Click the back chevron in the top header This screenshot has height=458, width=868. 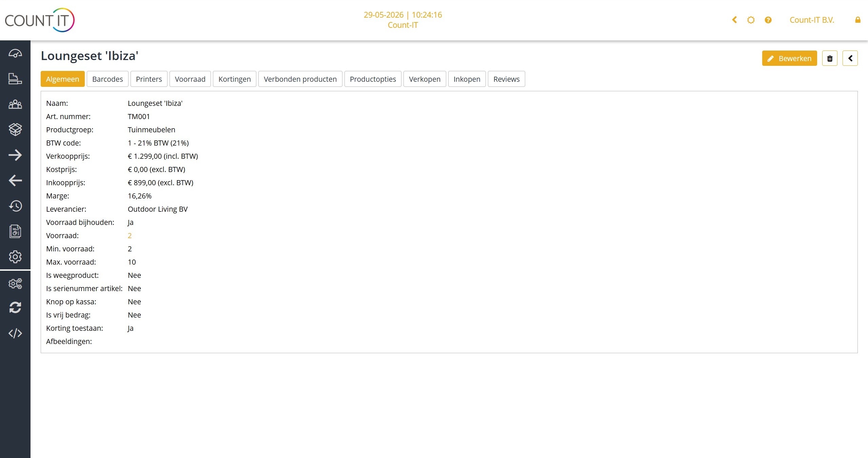click(x=734, y=20)
